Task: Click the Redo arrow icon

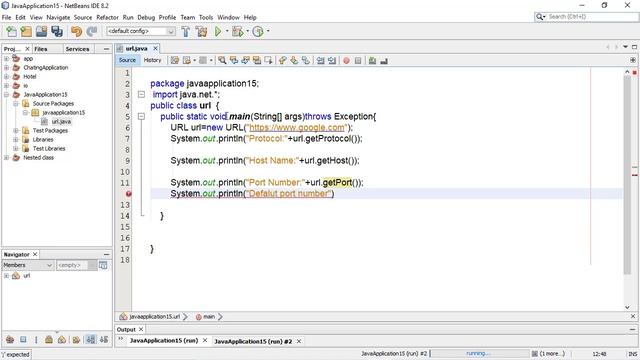Action: click(x=92, y=31)
